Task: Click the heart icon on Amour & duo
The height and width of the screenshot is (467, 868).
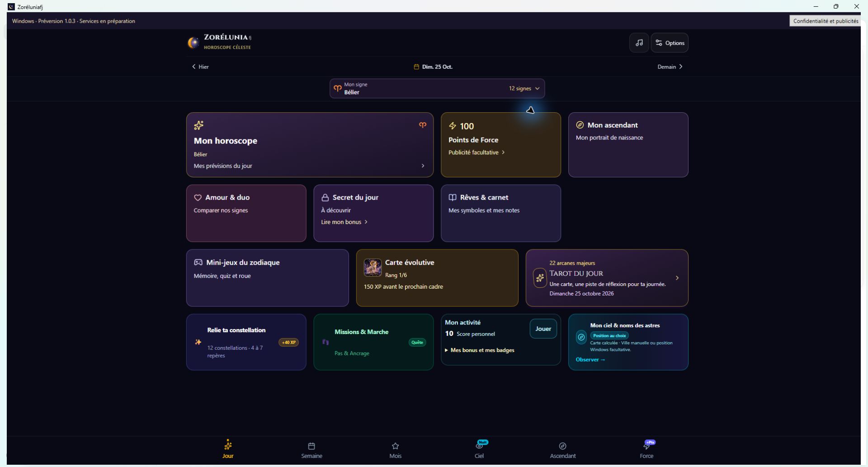Action: click(198, 198)
